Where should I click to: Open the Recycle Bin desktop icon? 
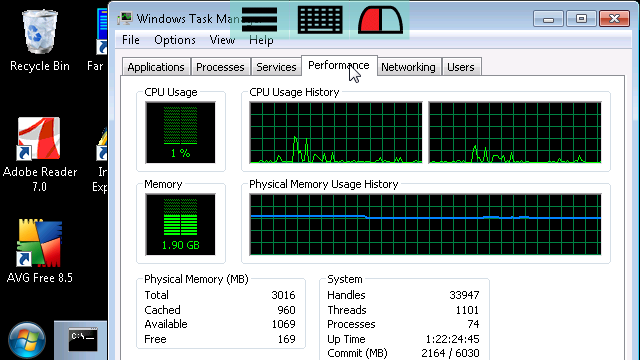coord(40,41)
